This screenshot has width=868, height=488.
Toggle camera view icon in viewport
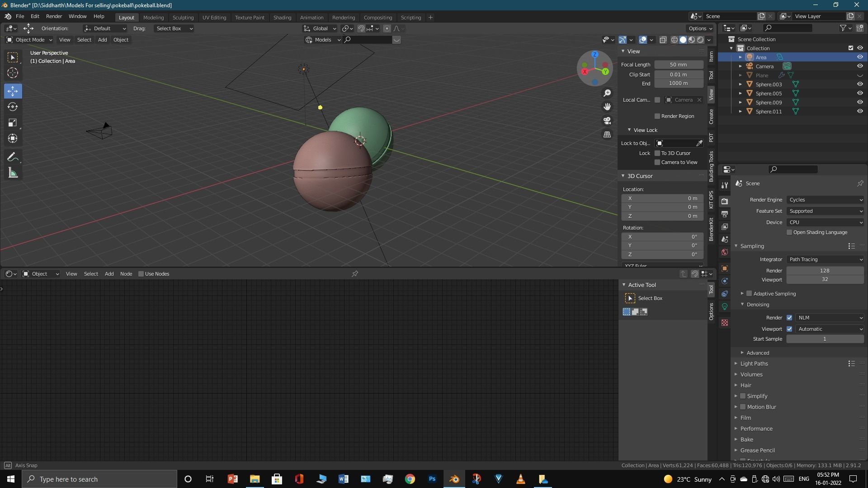607,121
